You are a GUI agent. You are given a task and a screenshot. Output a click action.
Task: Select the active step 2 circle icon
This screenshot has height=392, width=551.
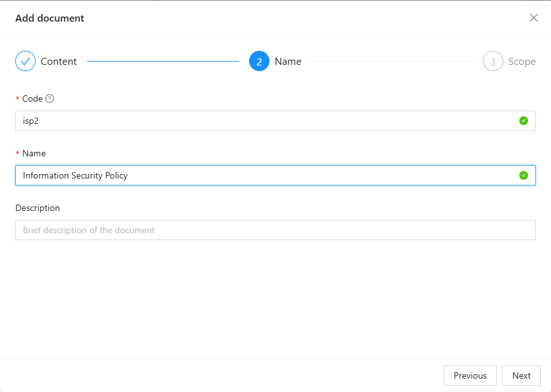click(x=259, y=61)
